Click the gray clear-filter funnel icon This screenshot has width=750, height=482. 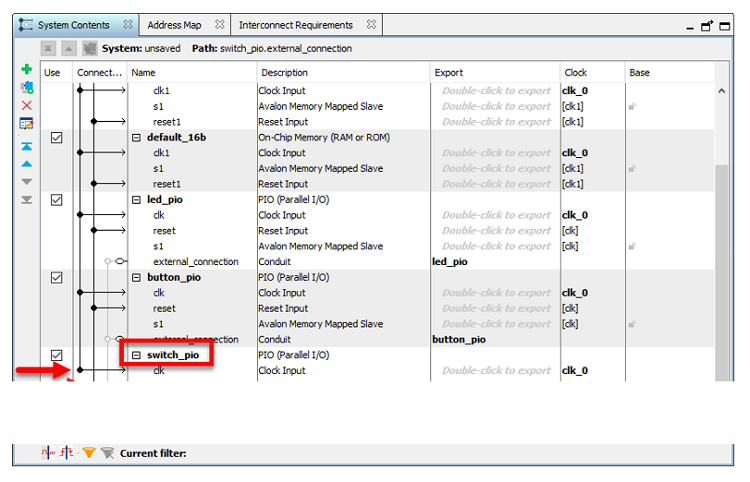tap(108, 452)
